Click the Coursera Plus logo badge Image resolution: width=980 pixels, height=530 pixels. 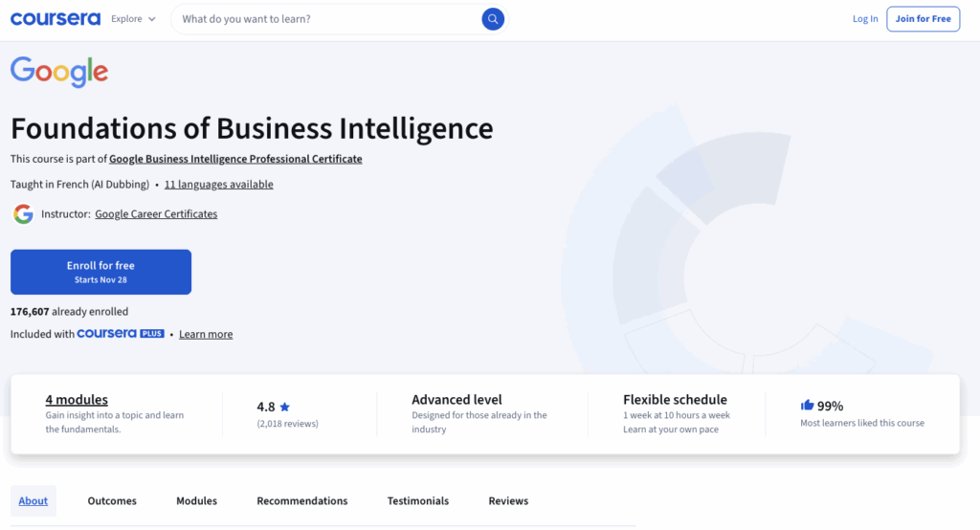(x=121, y=334)
